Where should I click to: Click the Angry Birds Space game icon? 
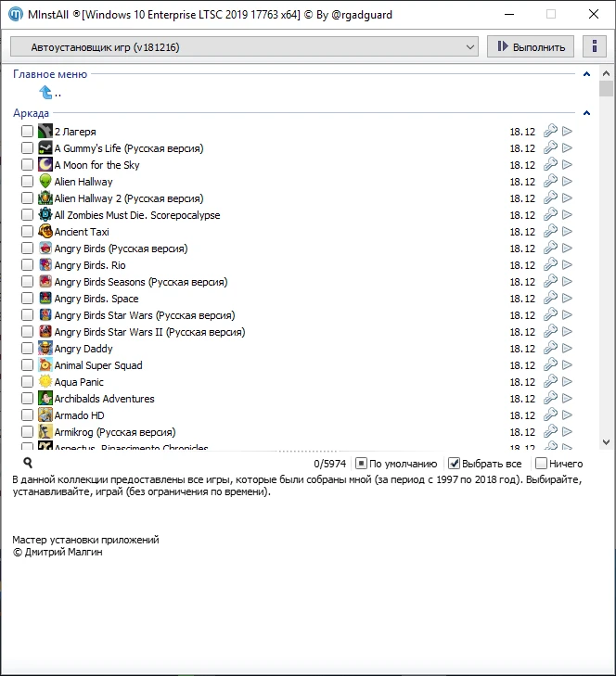45,299
